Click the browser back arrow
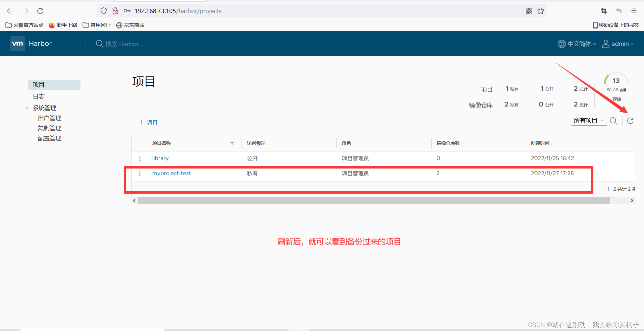This screenshot has height=331, width=644. (10, 11)
